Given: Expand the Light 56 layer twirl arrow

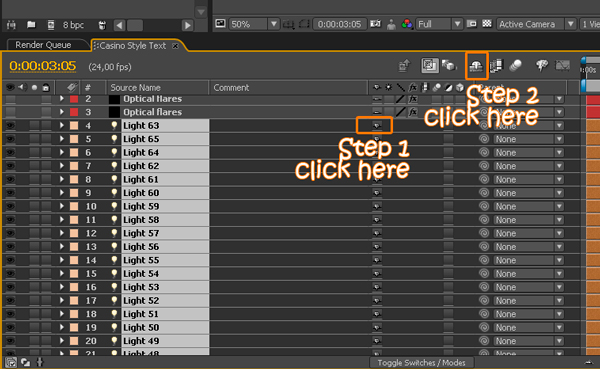Looking at the screenshot, I should [62, 247].
